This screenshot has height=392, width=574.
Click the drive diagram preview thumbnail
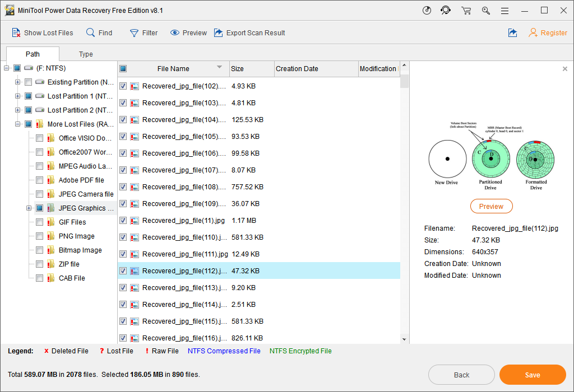point(491,156)
